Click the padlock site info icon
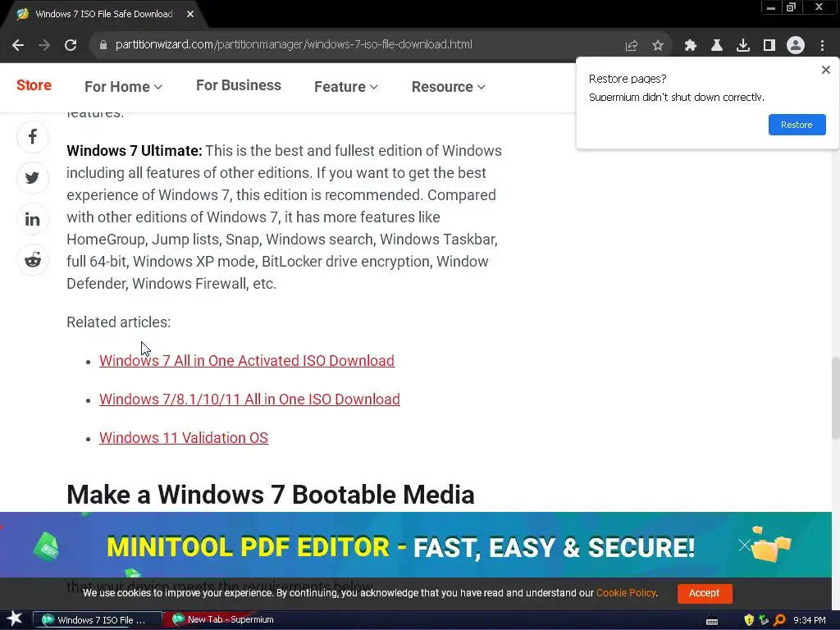This screenshot has height=630, width=840. (103, 45)
